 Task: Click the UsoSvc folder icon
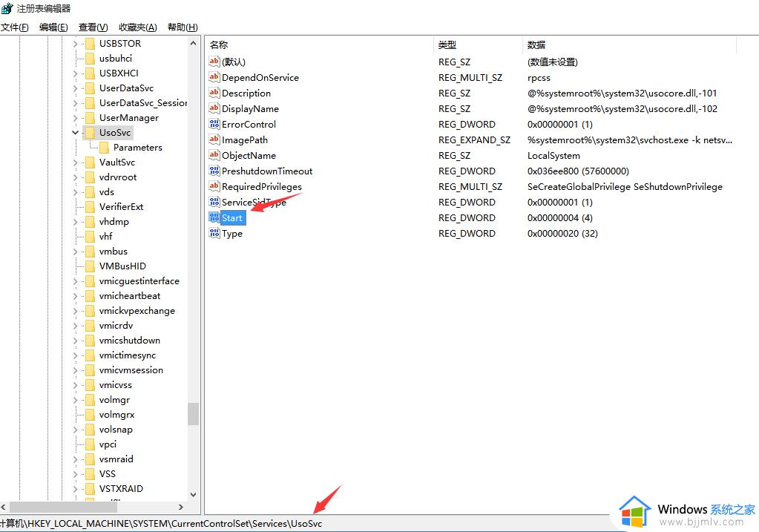(x=90, y=133)
